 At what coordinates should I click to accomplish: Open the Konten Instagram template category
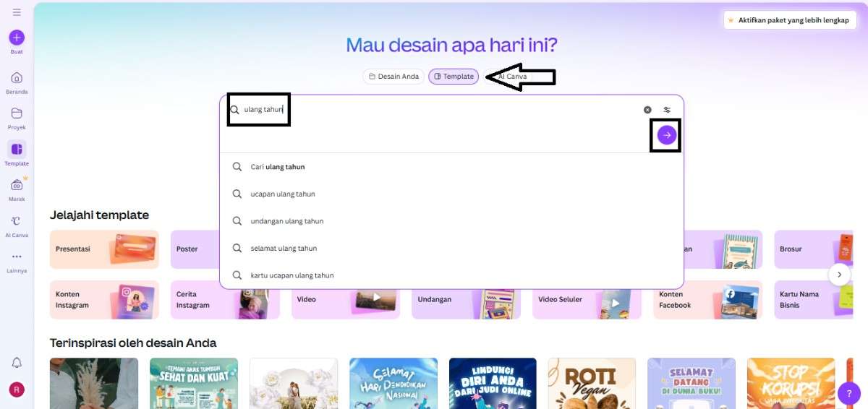[104, 300]
